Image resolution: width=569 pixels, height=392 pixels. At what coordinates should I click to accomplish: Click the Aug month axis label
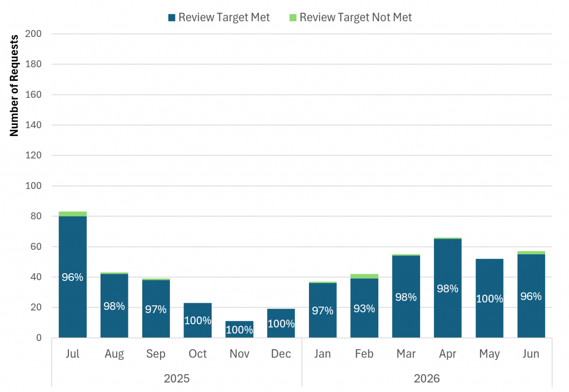click(x=114, y=354)
